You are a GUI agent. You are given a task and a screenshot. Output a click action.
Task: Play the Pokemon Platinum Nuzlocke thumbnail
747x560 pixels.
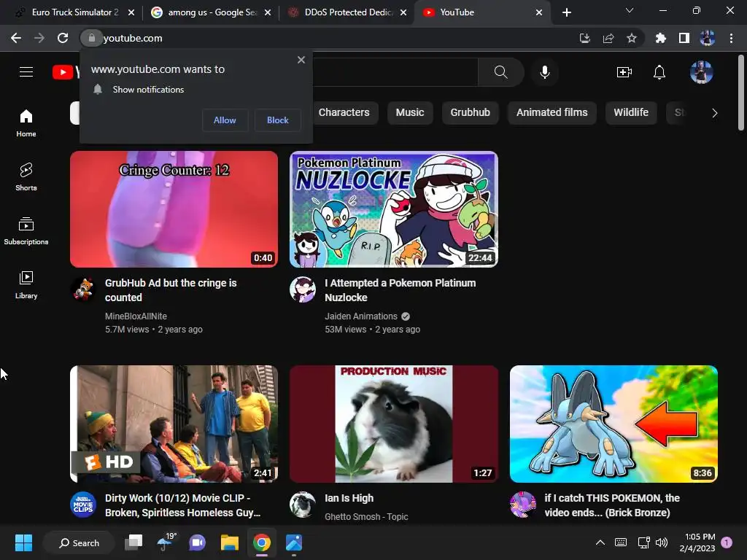[394, 209]
